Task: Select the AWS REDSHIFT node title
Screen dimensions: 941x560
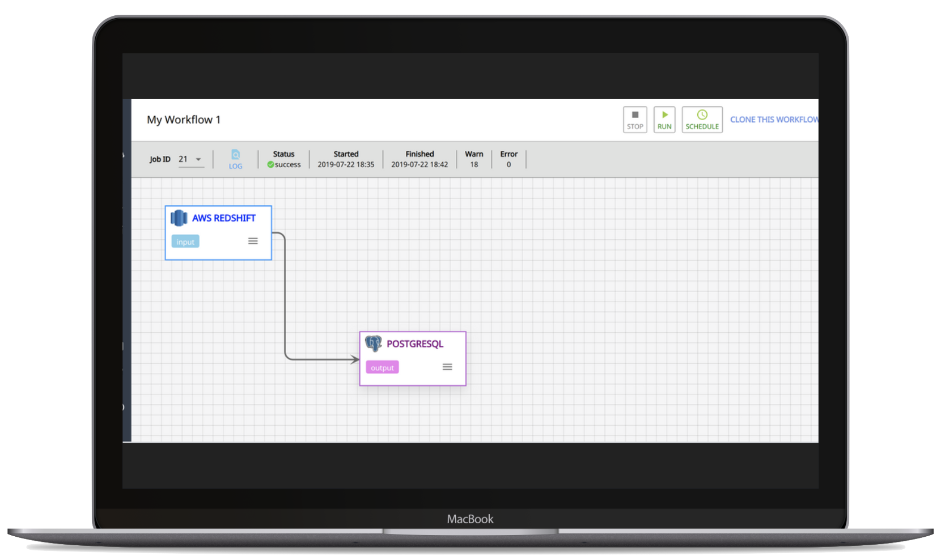Action: (223, 218)
